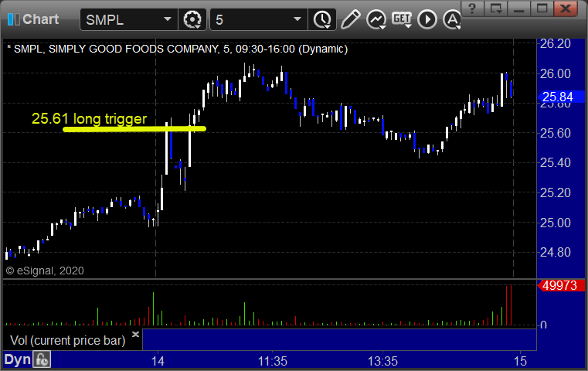588x371 pixels.
Task: Expand the SMPL symbol dropdown arrow
Action: tap(167, 19)
